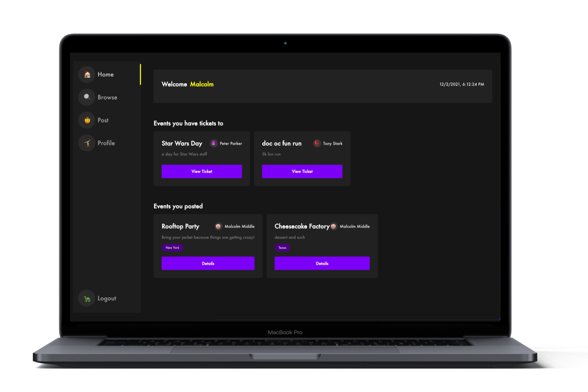
Task: View Ticket for doc oc fun run
Action: pyautogui.click(x=302, y=171)
